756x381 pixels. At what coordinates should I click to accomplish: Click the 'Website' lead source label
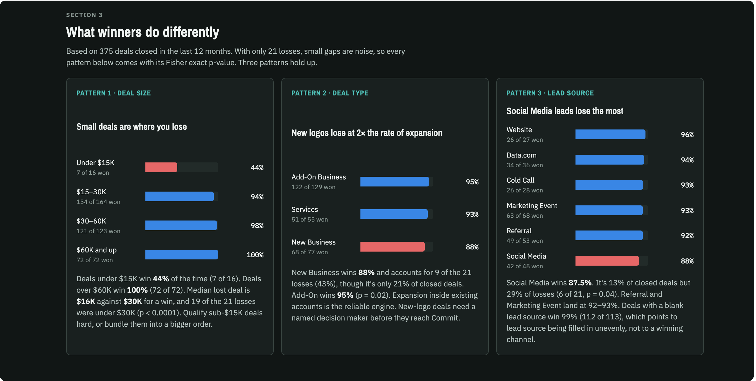[519, 130]
